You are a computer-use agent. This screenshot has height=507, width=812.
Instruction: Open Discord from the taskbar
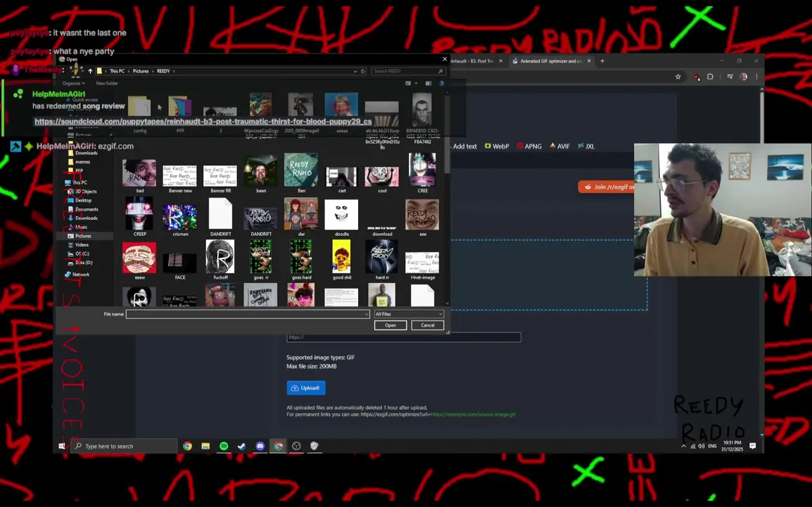tap(260, 446)
